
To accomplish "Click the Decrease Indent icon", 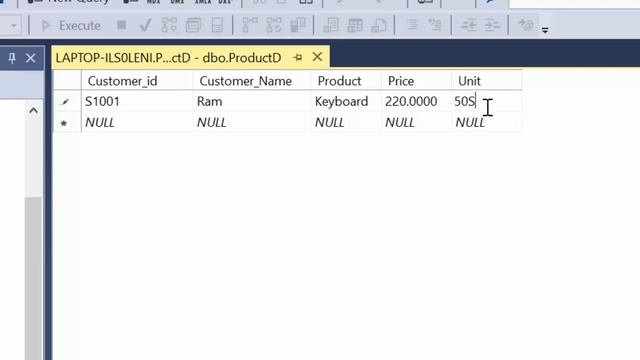I will 468,25.
